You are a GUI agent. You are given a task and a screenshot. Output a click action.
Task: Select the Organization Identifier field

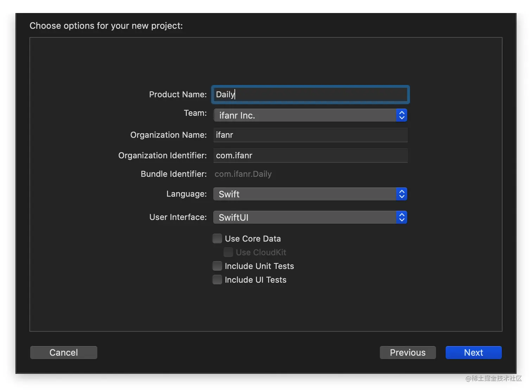click(310, 155)
